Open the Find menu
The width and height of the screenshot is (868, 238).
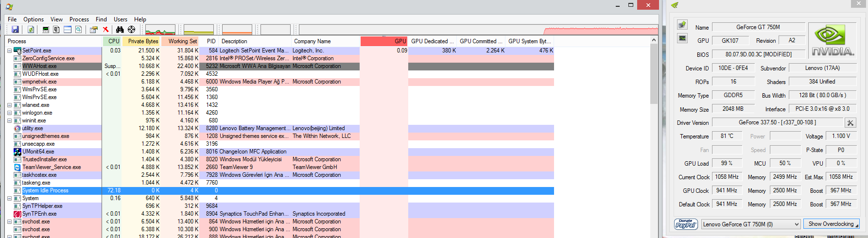(x=101, y=19)
